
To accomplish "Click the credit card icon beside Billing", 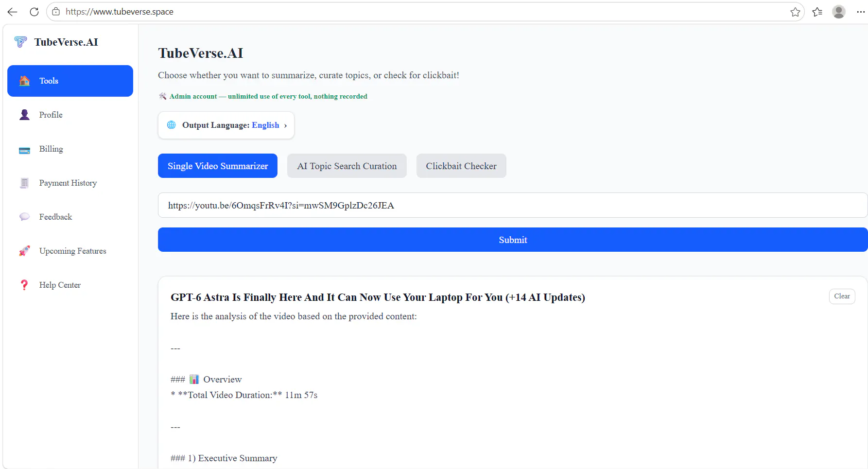I will coord(24,150).
